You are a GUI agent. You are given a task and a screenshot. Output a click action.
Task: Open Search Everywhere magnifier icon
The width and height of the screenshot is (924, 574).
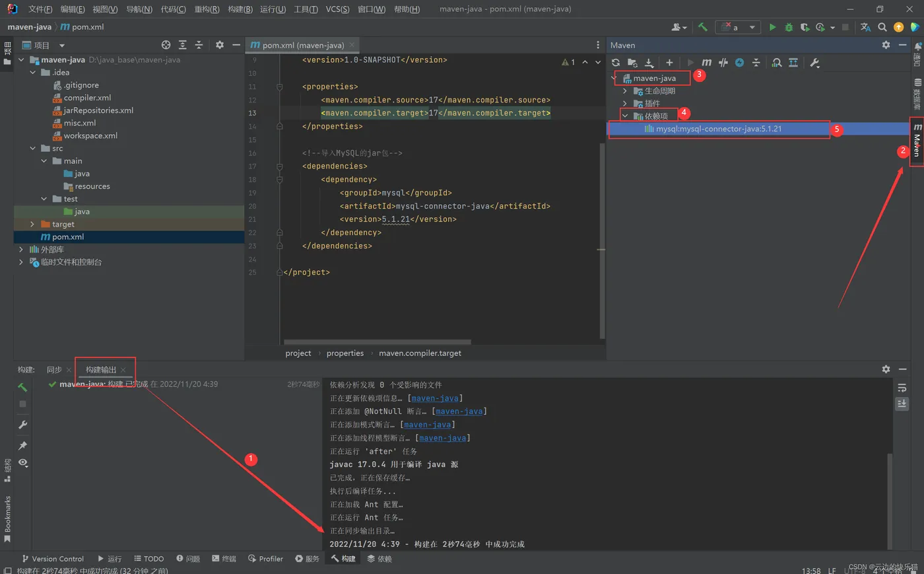point(882,27)
